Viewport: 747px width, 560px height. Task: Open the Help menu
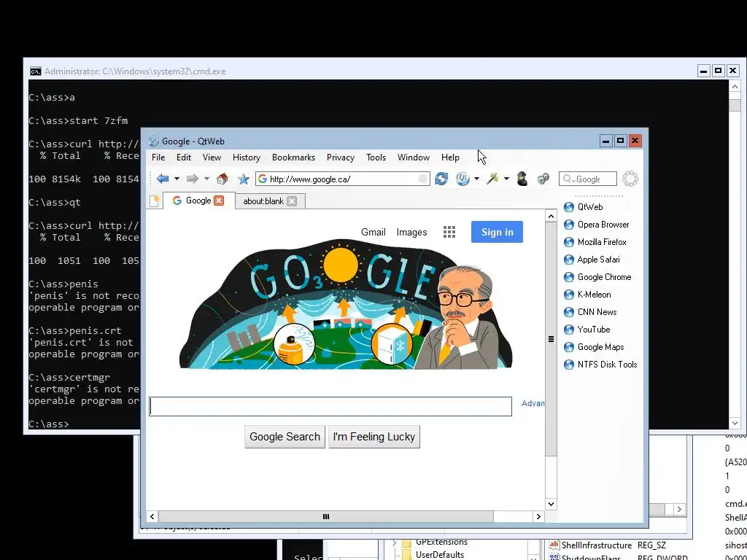(450, 157)
